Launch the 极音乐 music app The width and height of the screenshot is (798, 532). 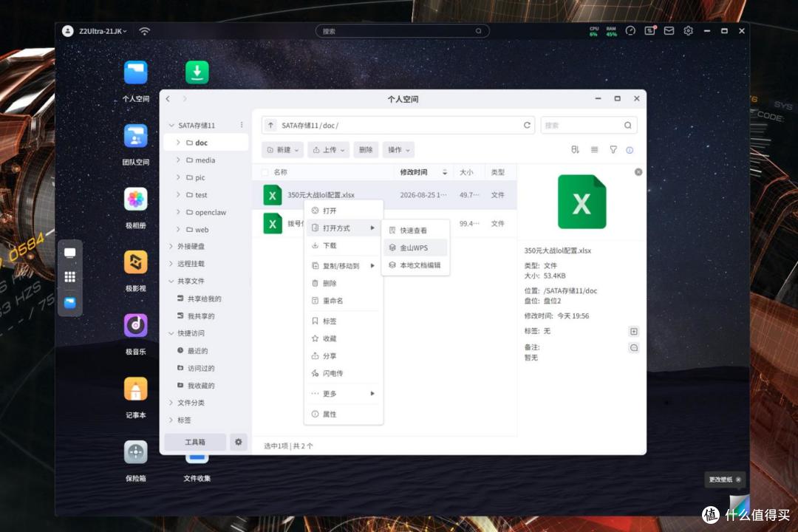pyautogui.click(x=135, y=325)
